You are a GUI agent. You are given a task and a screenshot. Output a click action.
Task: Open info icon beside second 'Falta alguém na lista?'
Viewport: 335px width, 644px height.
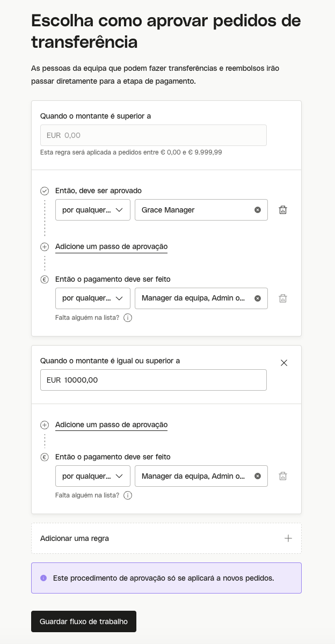(128, 495)
